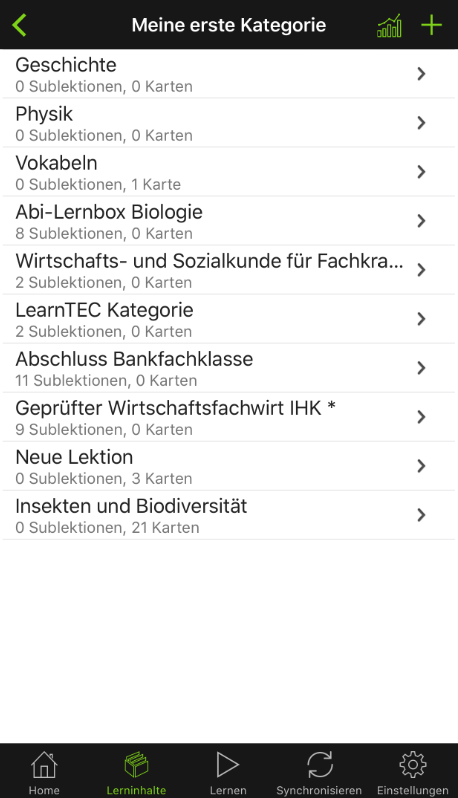Open the Vokabeln lesson

[229, 172]
